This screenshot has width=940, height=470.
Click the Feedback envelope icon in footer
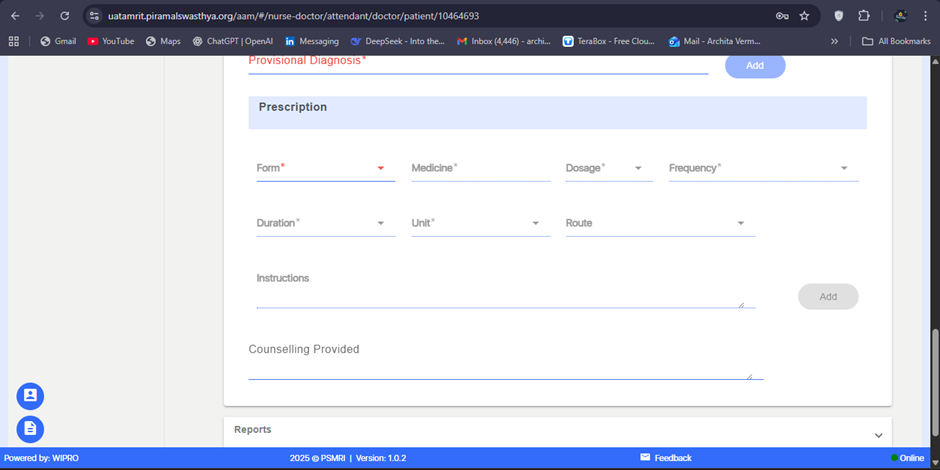point(645,458)
